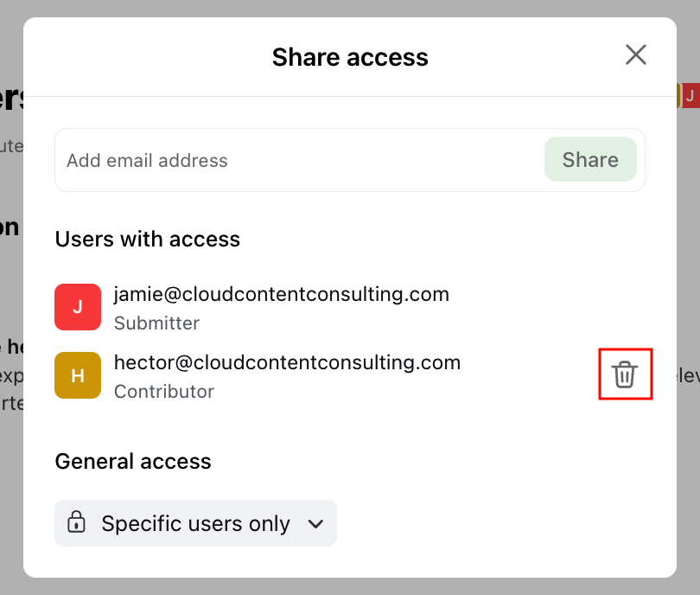Click jamie's red J avatar
The height and width of the screenshot is (595, 700).
(78, 307)
